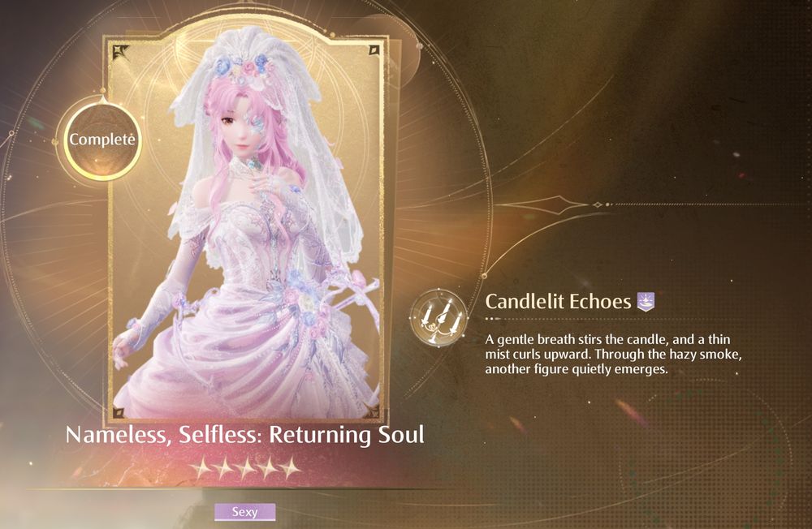The image size is (812, 529).
Task: Click the card's bottom-left corner ornament
Action: coord(119,412)
